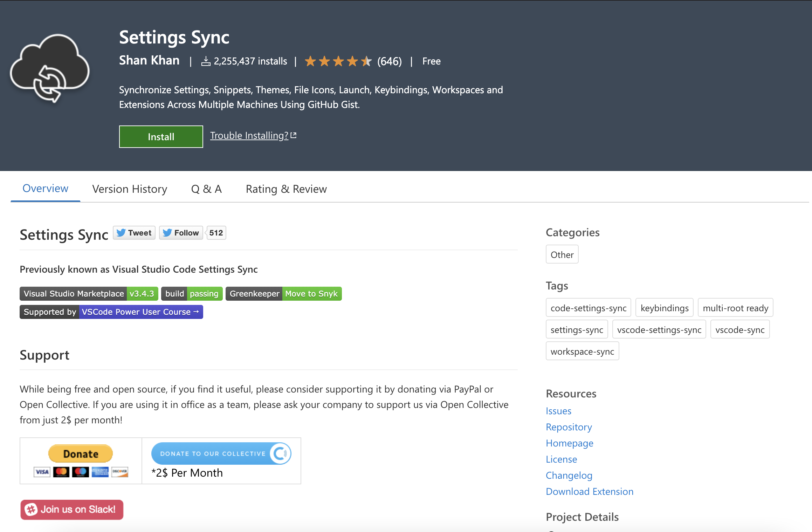Click the PayPal Donate button
The image size is (812, 532).
coord(81,454)
